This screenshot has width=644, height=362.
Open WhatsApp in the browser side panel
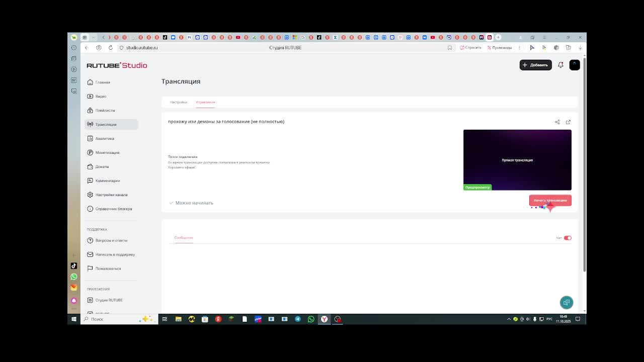(x=74, y=277)
